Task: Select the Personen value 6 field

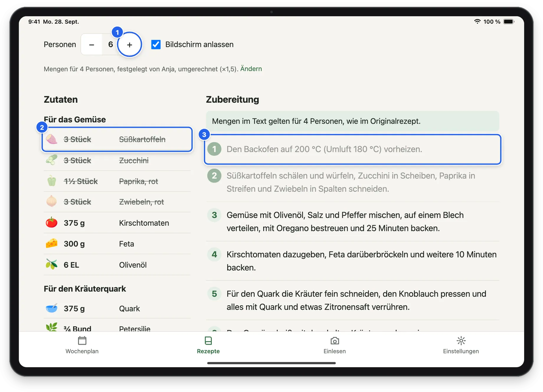Action: (x=110, y=45)
